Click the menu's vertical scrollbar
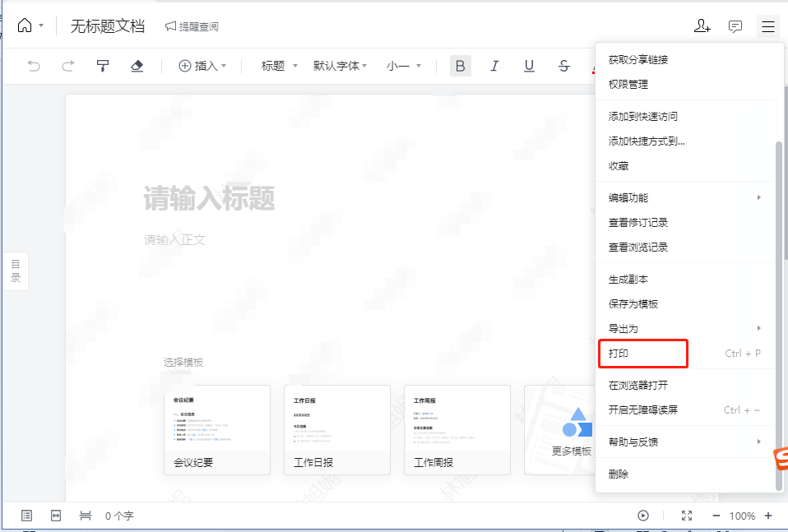 [x=779, y=316]
